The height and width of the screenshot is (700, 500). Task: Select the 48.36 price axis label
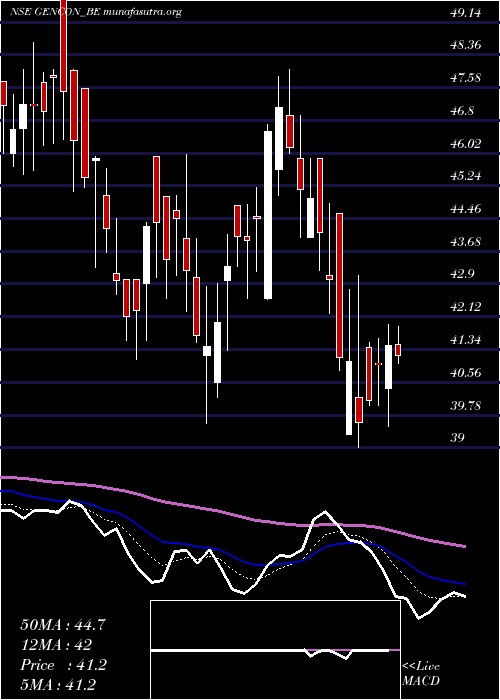click(x=466, y=45)
